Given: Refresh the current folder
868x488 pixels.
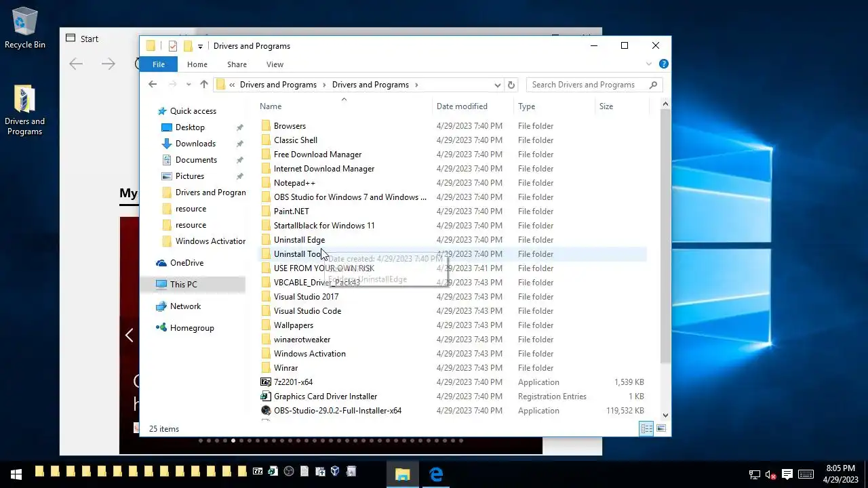Looking at the screenshot, I should 511,85.
